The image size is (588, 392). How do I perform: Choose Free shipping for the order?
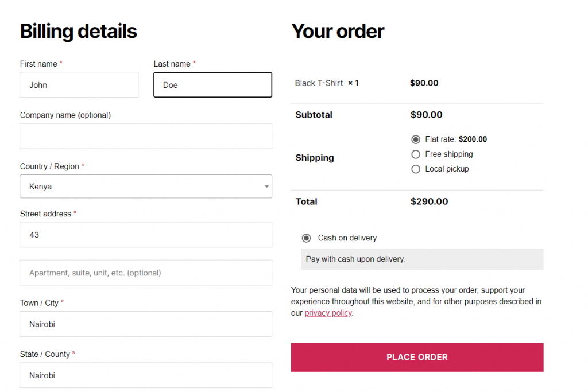416,154
